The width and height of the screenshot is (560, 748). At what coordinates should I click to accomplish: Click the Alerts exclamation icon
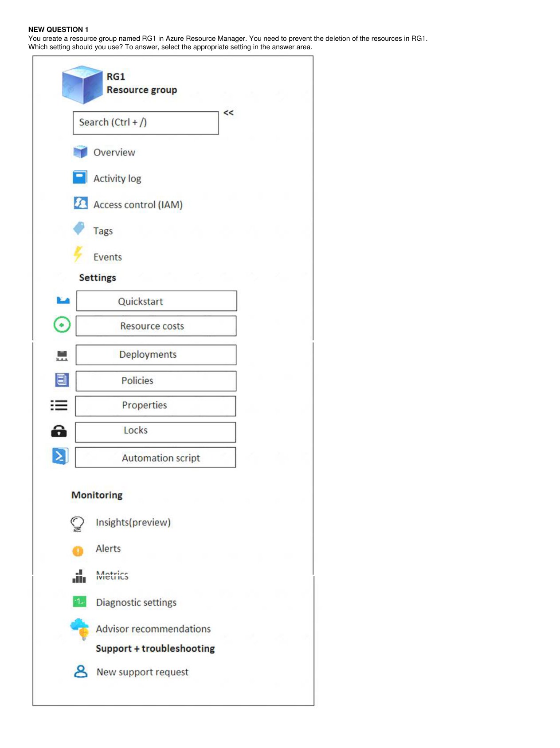(x=78, y=551)
